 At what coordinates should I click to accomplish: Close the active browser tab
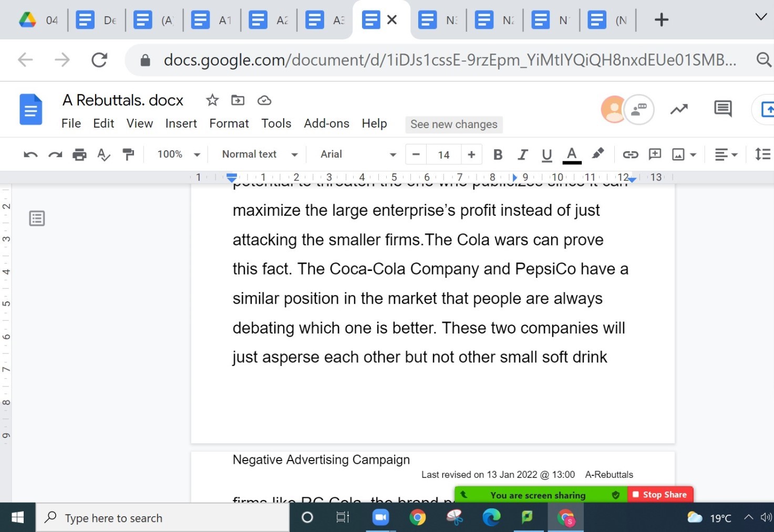click(x=392, y=20)
